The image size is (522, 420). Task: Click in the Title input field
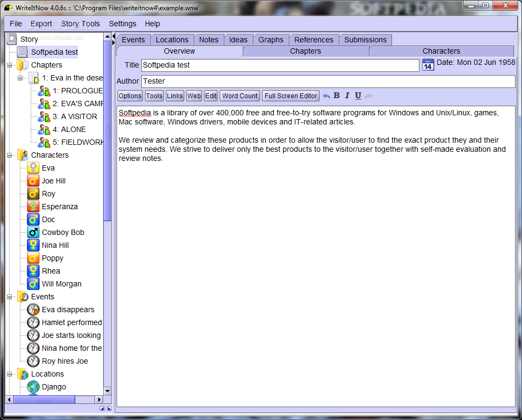click(x=280, y=65)
